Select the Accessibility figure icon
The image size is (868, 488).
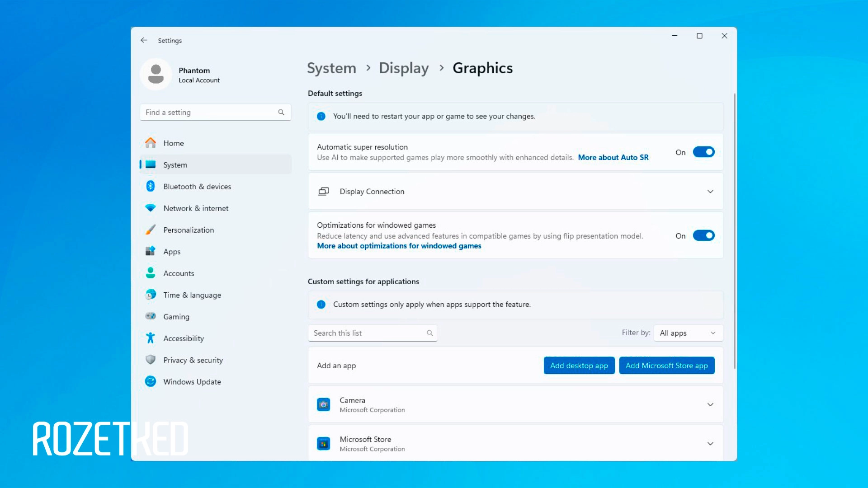pos(151,338)
